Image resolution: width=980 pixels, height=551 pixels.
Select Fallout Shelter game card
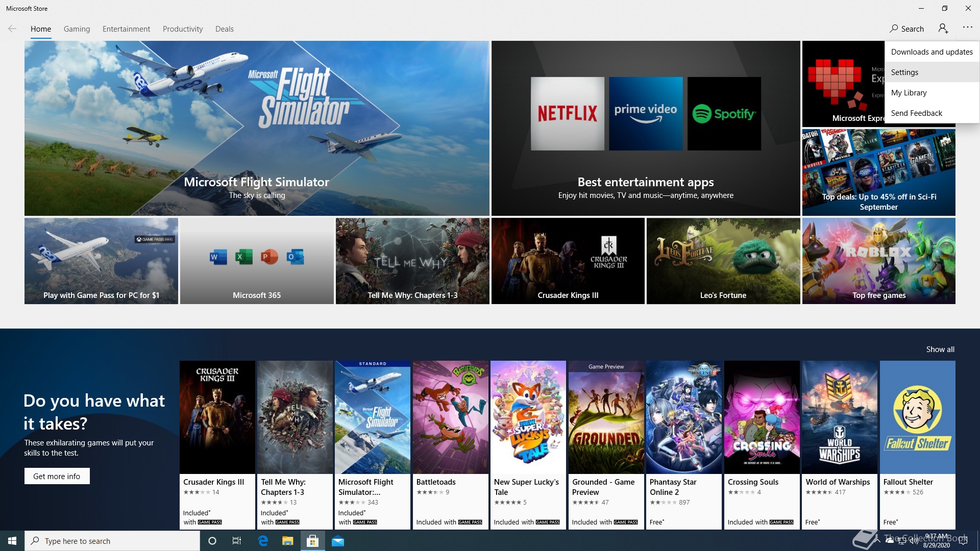point(918,445)
